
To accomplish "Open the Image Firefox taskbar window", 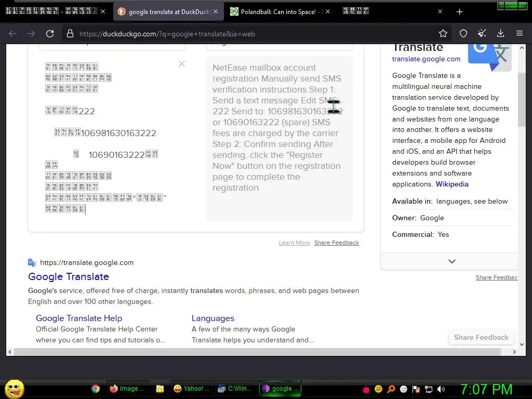I will tap(128, 389).
